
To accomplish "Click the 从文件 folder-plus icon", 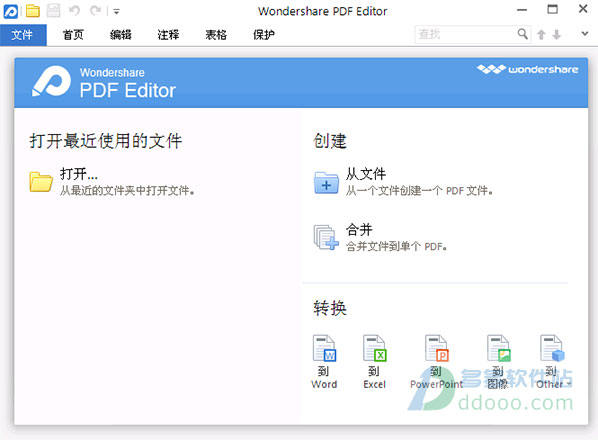I will [326, 183].
